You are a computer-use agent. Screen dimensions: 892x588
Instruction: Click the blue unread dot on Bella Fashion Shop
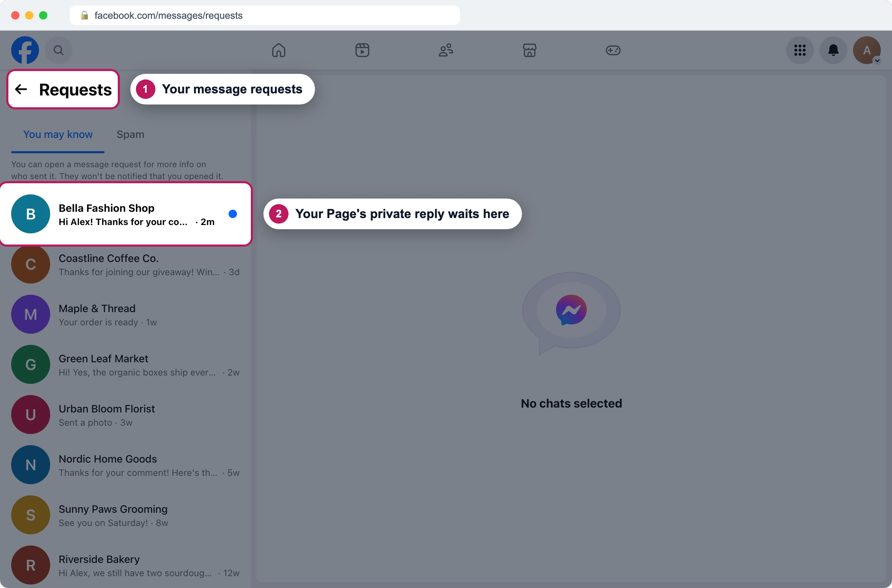232,214
